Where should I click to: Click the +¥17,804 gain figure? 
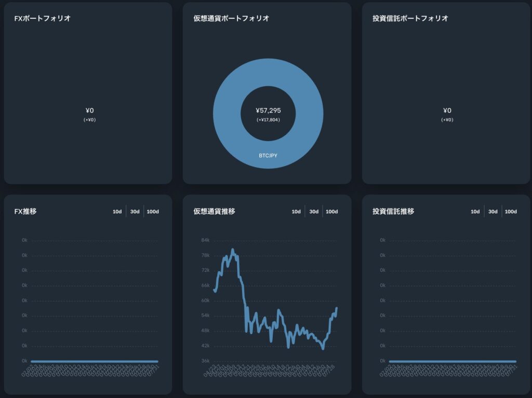268,120
